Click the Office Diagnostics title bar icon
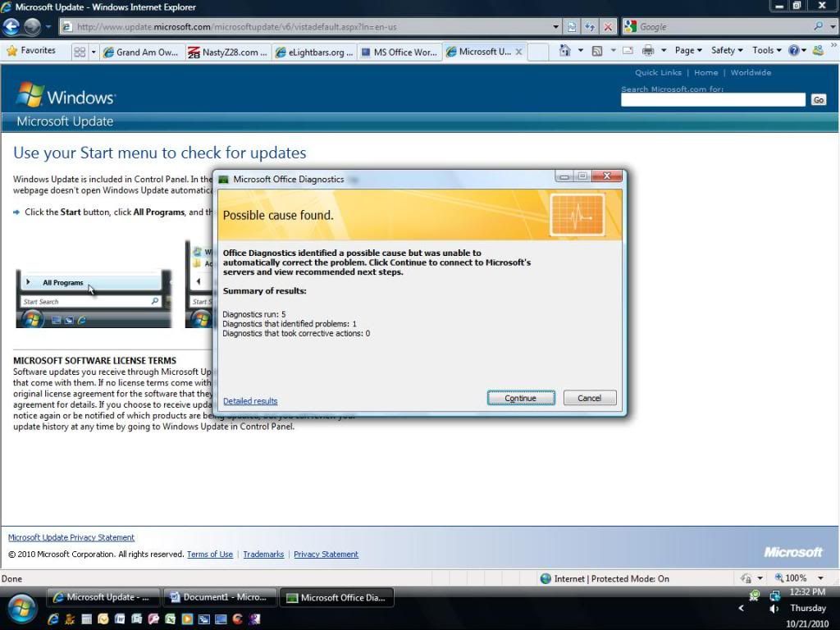 [x=224, y=179]
